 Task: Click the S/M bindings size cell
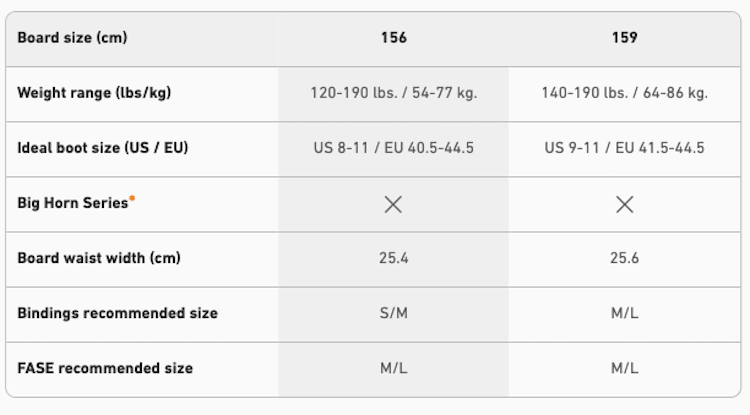(x=393, y=313)
